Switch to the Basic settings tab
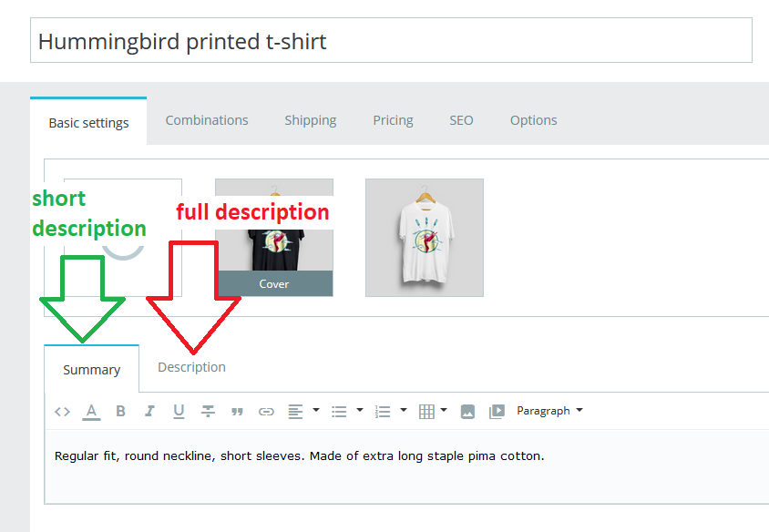Viewport: 769px width, 532px height. (x=88, y=121)
